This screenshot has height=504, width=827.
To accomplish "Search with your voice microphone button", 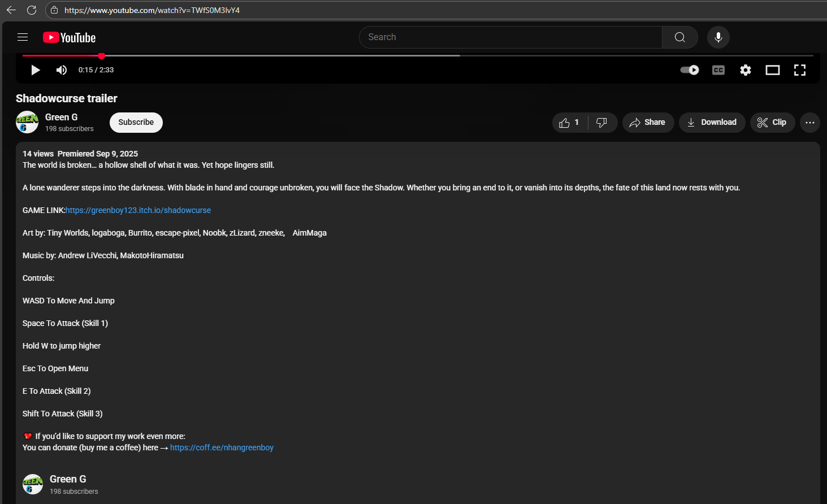I will tap(718, 37).
